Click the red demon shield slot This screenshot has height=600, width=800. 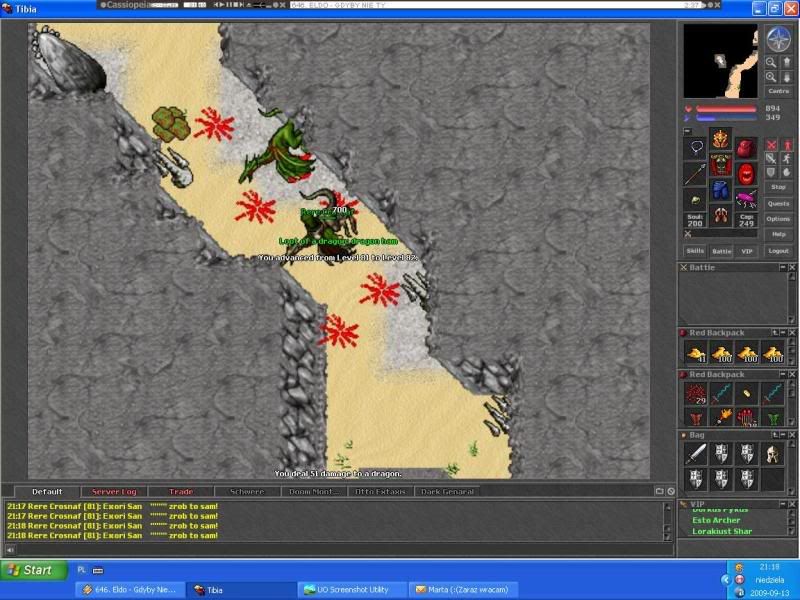point(746,174)
